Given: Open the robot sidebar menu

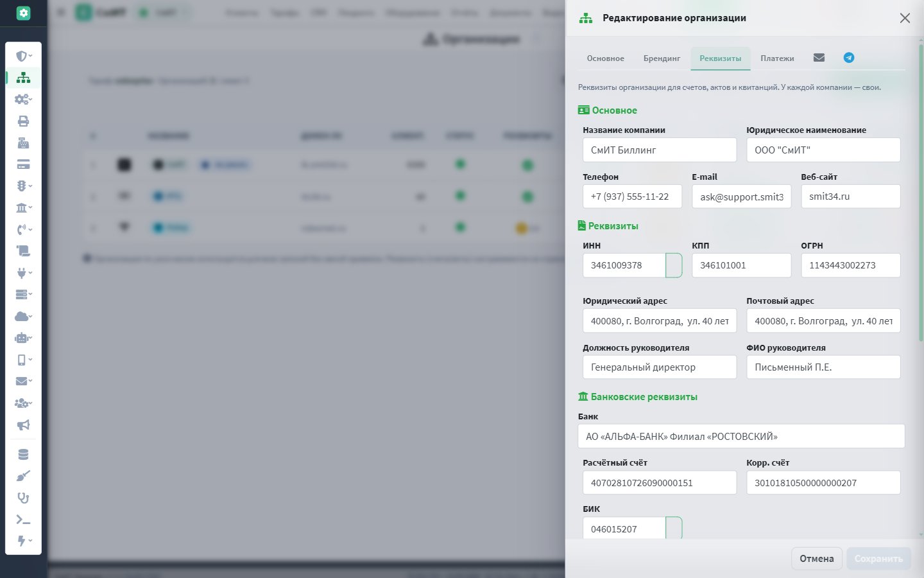Looking at the screenshot, I should [23, 338].
